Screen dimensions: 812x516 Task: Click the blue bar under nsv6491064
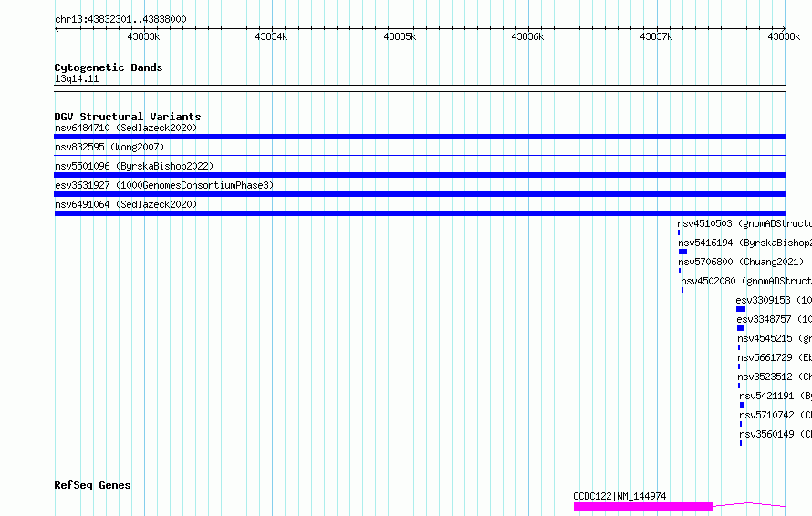(420, 213)
